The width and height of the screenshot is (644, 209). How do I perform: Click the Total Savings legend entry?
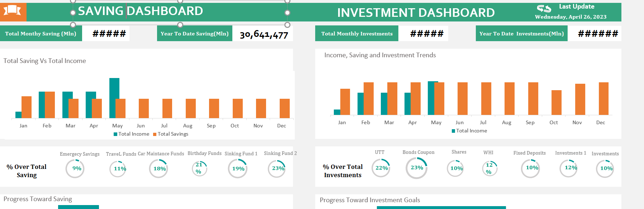[171, 134]
